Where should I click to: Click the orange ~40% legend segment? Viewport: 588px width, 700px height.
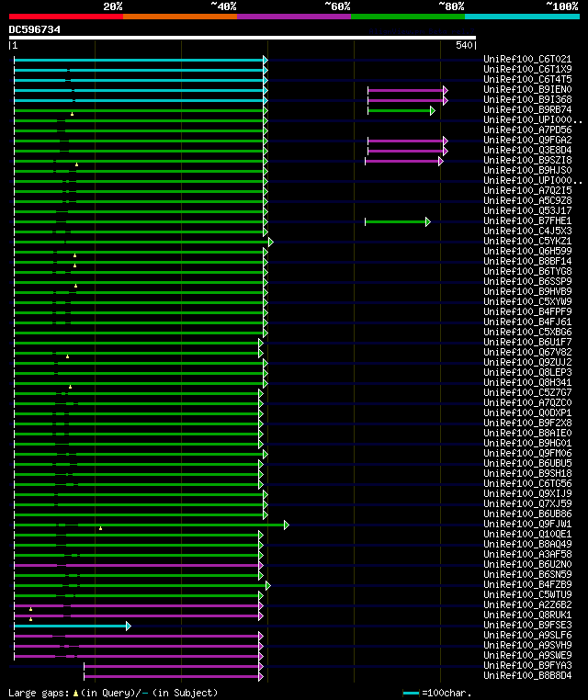[x=180, y=17]
